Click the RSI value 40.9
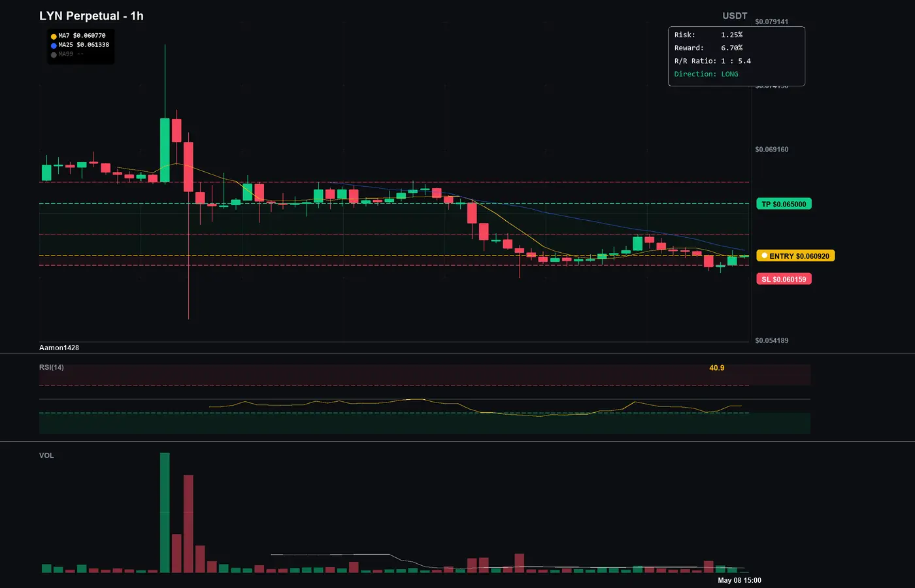Viewport: 915px width, 588px height. coord(717,368)
